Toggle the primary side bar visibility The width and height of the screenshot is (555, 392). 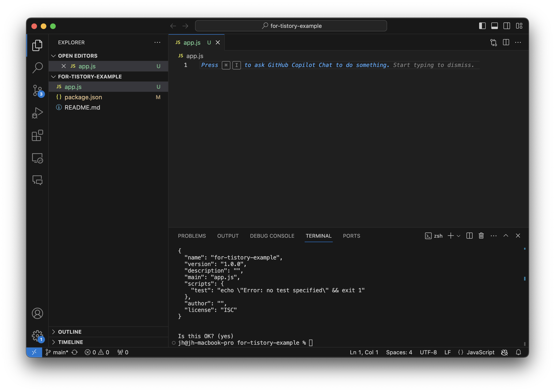click(x=482, y=26)
